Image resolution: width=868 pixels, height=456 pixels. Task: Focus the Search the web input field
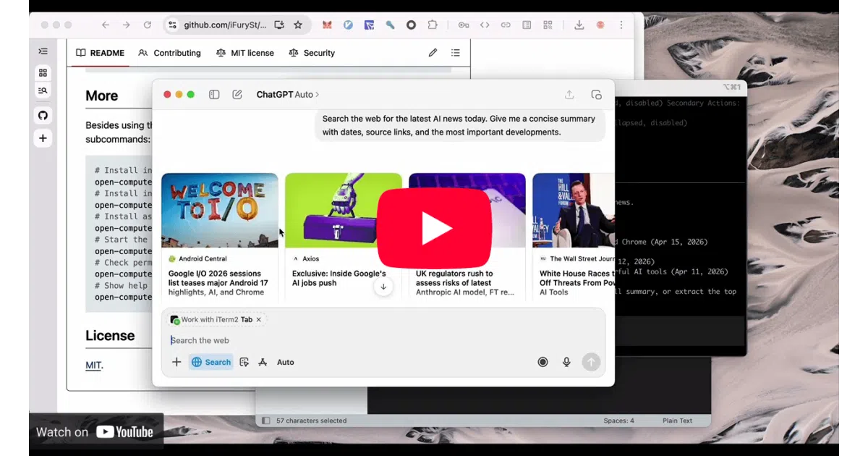pos(383,340)
